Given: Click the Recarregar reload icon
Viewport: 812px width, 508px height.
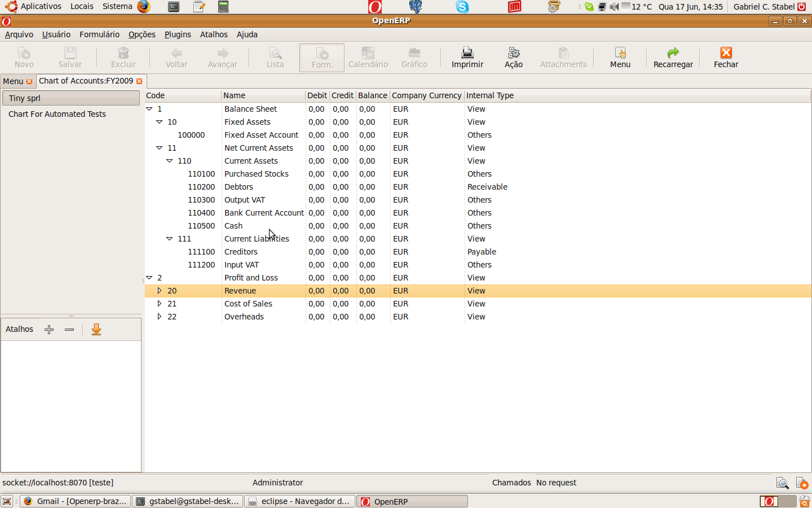Looking at the screenshot, I should pos(673,53).
